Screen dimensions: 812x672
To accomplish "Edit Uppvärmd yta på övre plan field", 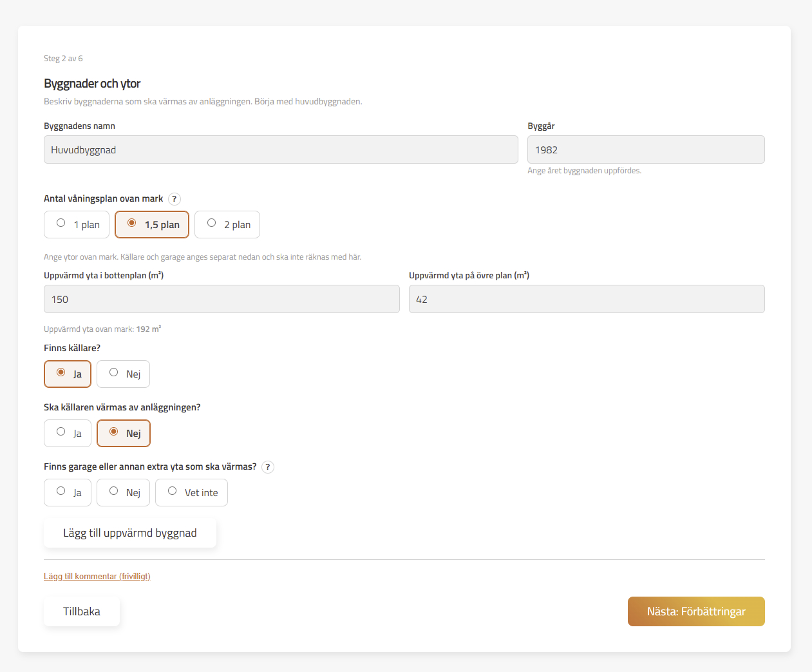I will pyautogui.click(x=587, y=299).
